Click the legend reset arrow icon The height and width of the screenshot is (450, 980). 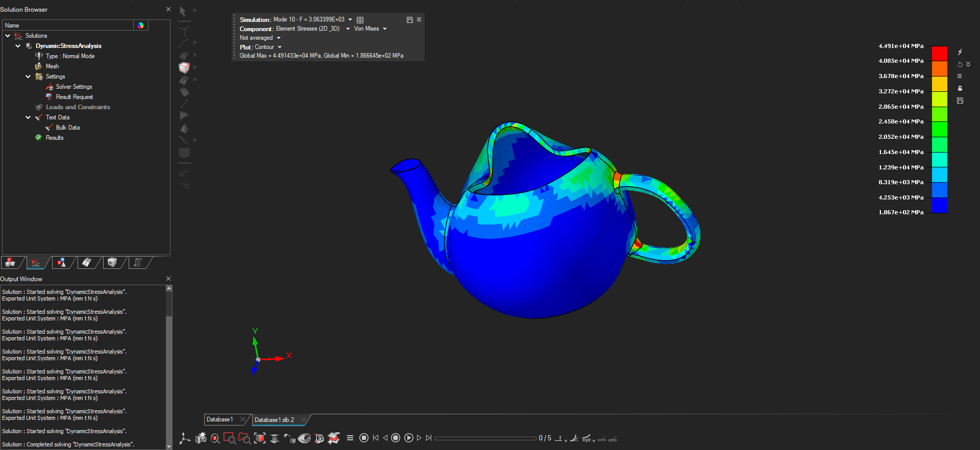coord(960,64)
